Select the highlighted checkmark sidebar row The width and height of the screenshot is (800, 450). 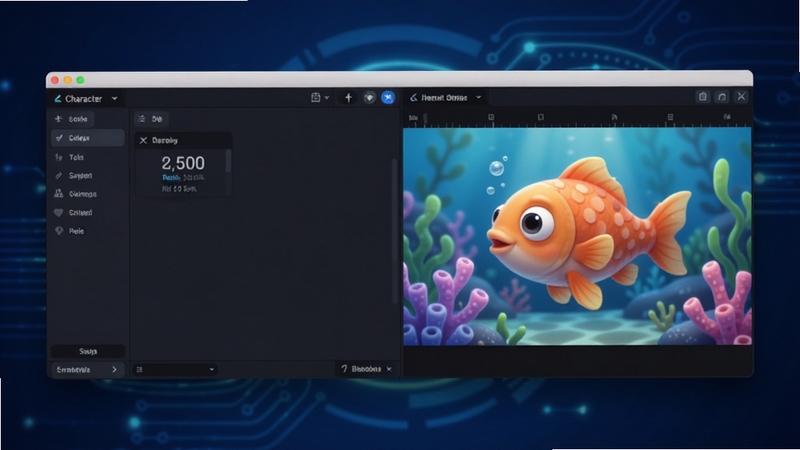(x=88, y=138)
